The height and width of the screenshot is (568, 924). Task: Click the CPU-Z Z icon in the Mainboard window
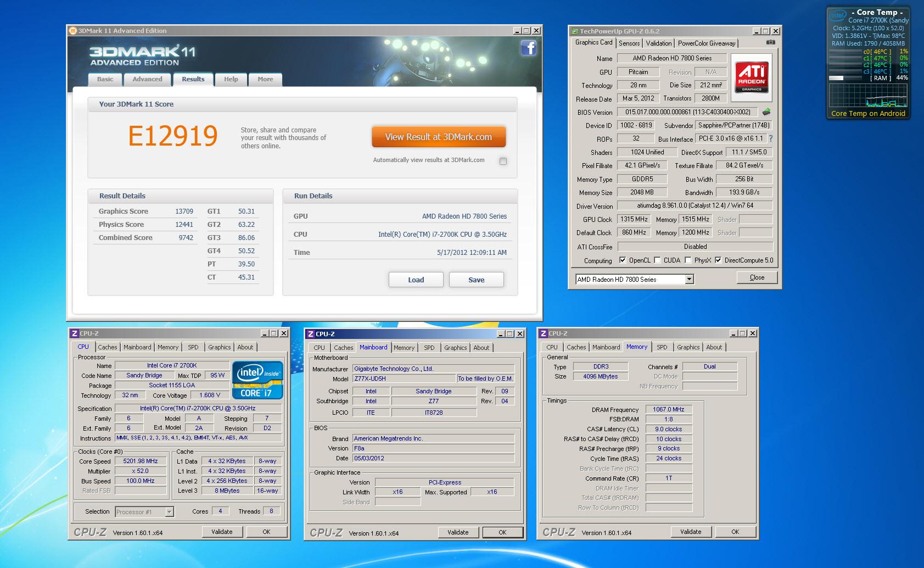click(x=311, y=334)
